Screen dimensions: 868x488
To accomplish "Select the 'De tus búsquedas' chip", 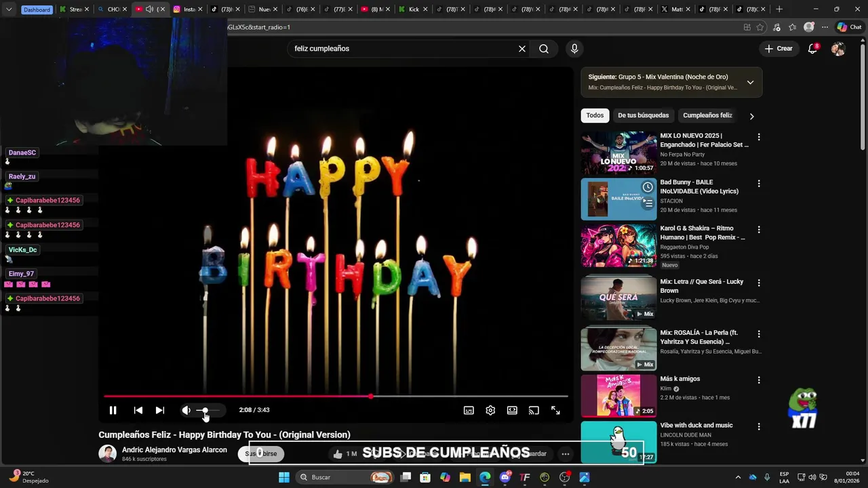I will point(643,115).
